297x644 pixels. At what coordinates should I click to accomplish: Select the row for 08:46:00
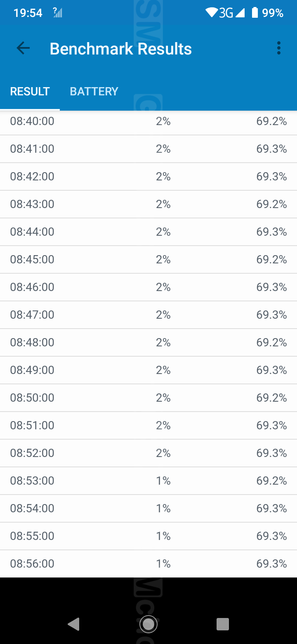148,287
